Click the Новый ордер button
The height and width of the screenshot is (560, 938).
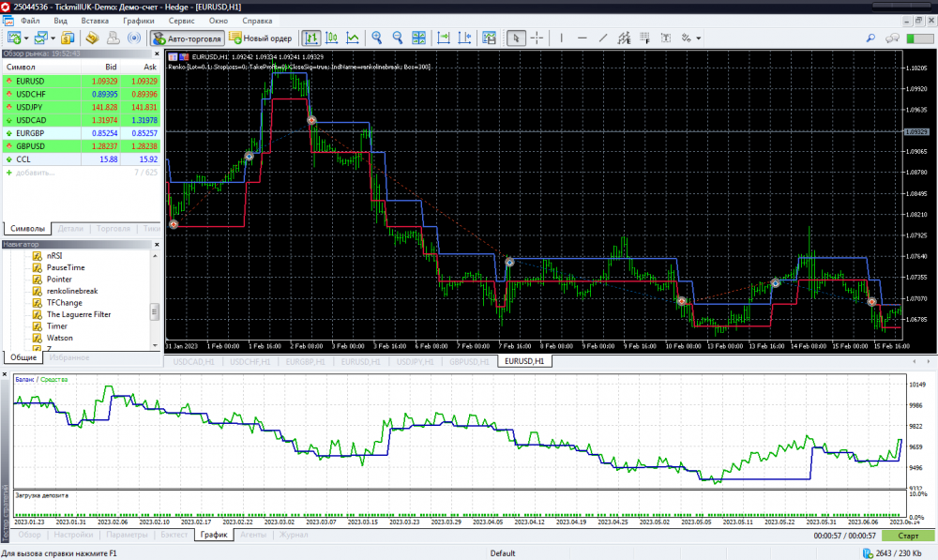pos(261,38)
